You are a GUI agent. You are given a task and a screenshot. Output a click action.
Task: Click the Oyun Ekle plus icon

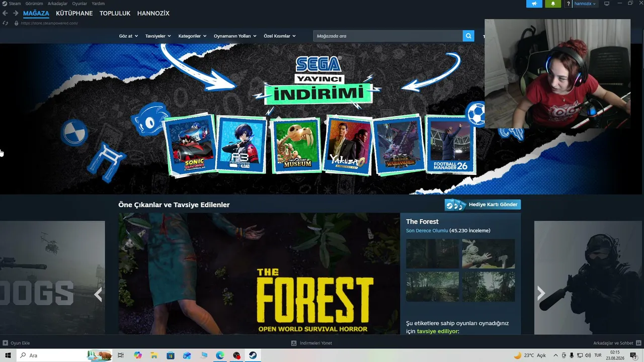[5, 343]
